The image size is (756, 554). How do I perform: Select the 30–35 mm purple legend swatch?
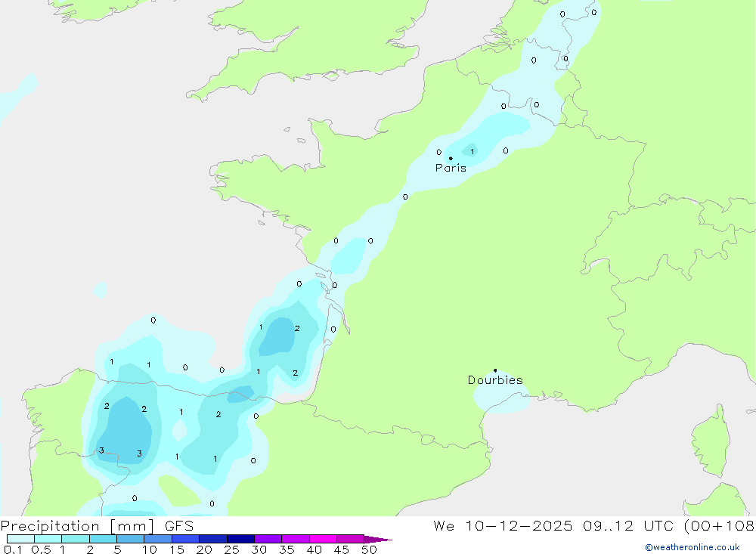(268, 539)
